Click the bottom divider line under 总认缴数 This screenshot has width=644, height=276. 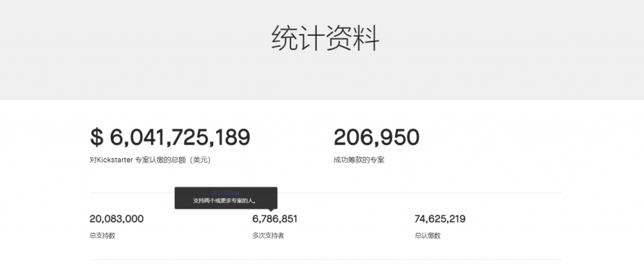click(x=440, y=260)
